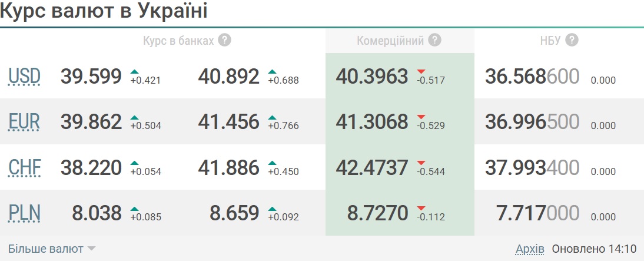Open the Архів link
Viewport: 644px width, 261px height.
coord(530,249)
